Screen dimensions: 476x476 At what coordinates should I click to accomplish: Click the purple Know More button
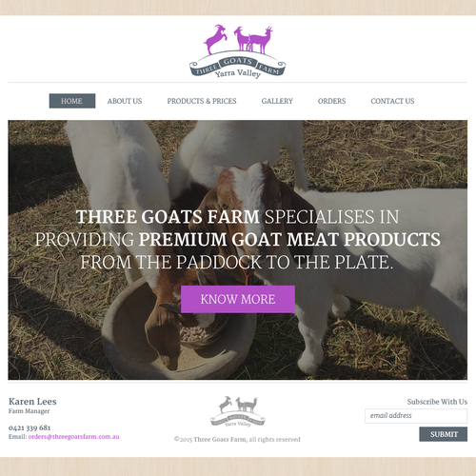pos(238,299)
